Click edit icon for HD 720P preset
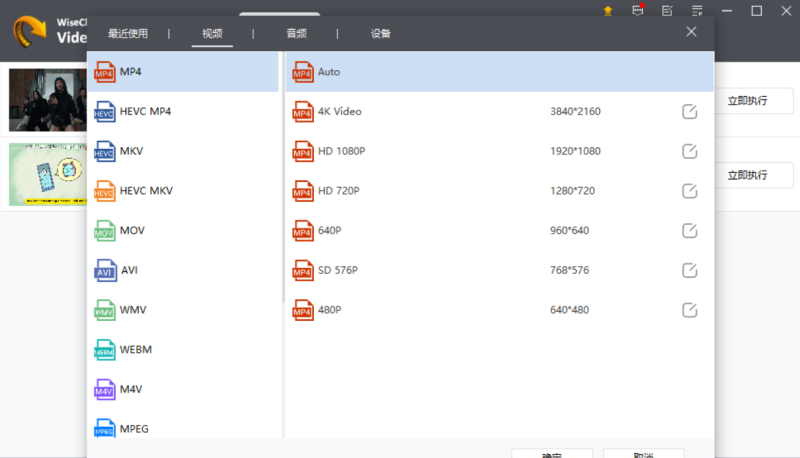800x458 pixels. pos(689,191)
